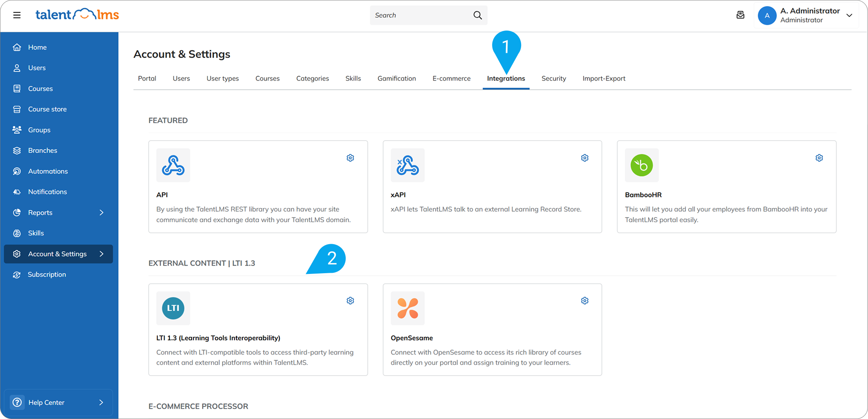Click the hamburger menu icon

17,15
